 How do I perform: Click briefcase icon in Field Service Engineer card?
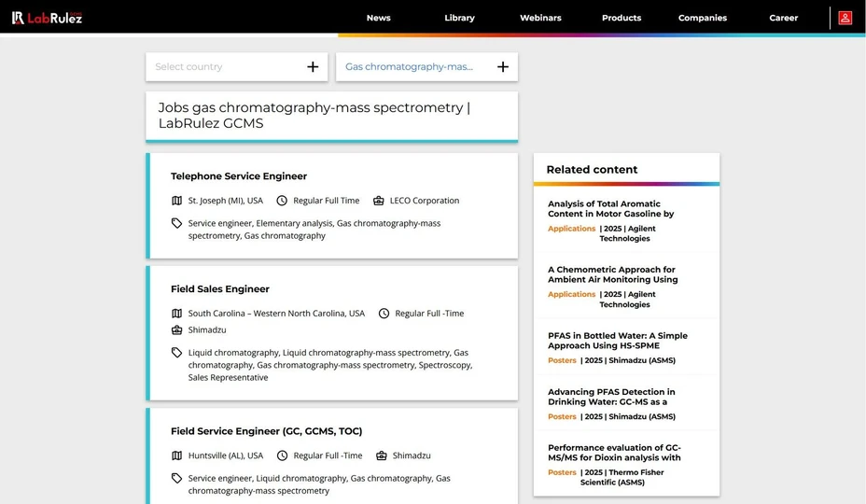pyautogui.click(x=381, y=455)
